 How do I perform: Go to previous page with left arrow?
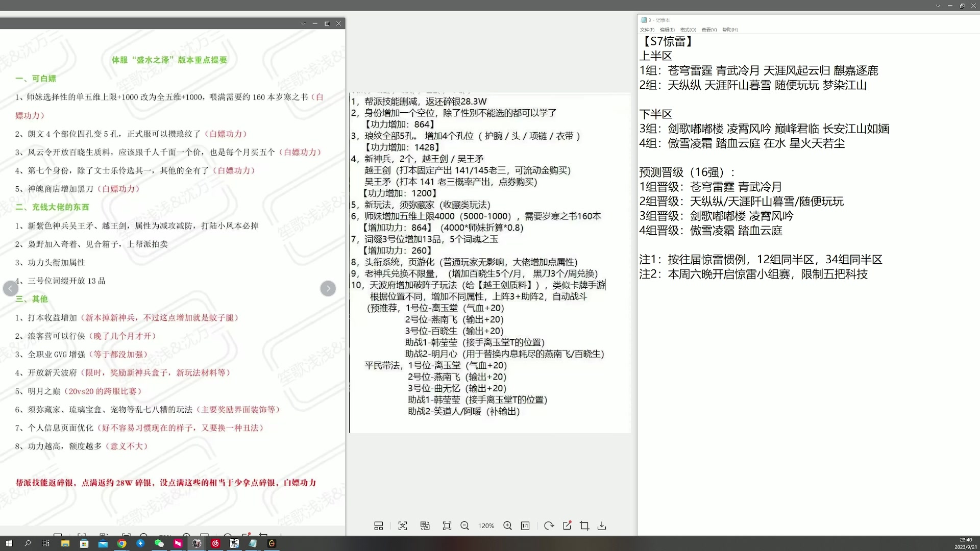click(10, 288)
